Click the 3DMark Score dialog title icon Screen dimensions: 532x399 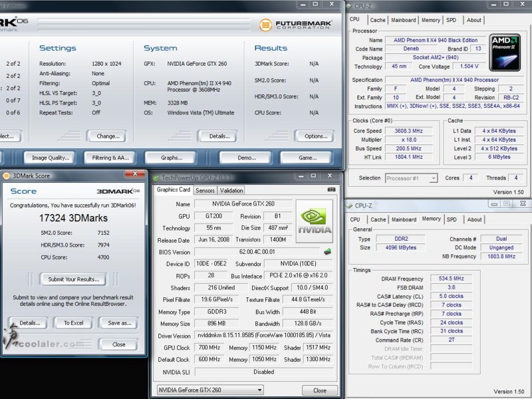[6, 176]
